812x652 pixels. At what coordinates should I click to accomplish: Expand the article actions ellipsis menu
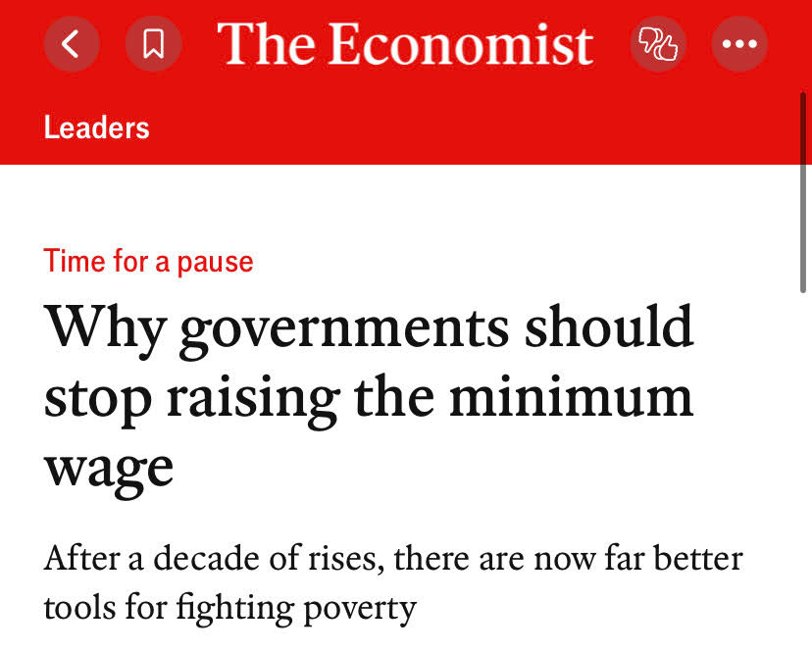click(x=739, y=44)
